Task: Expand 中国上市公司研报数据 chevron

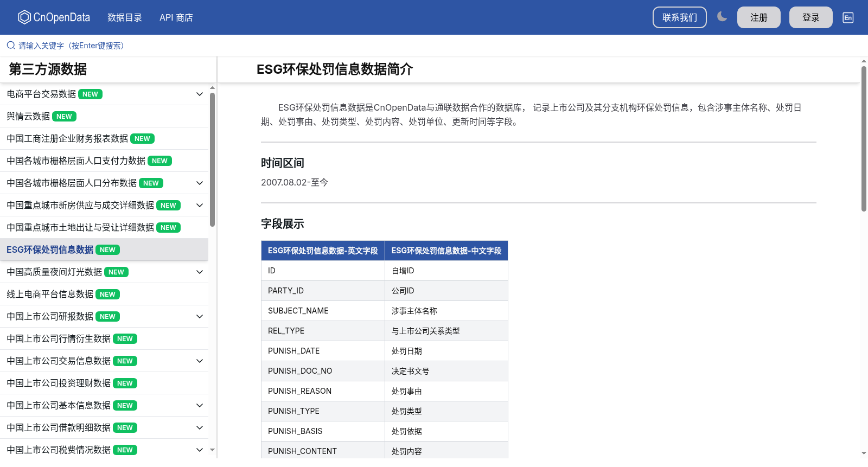Action: 200,317
